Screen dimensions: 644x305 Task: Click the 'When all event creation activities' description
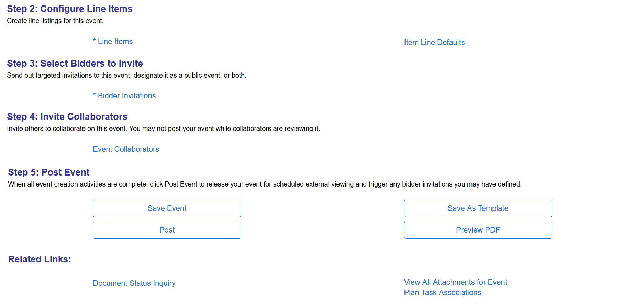click(x=265, y=184)
